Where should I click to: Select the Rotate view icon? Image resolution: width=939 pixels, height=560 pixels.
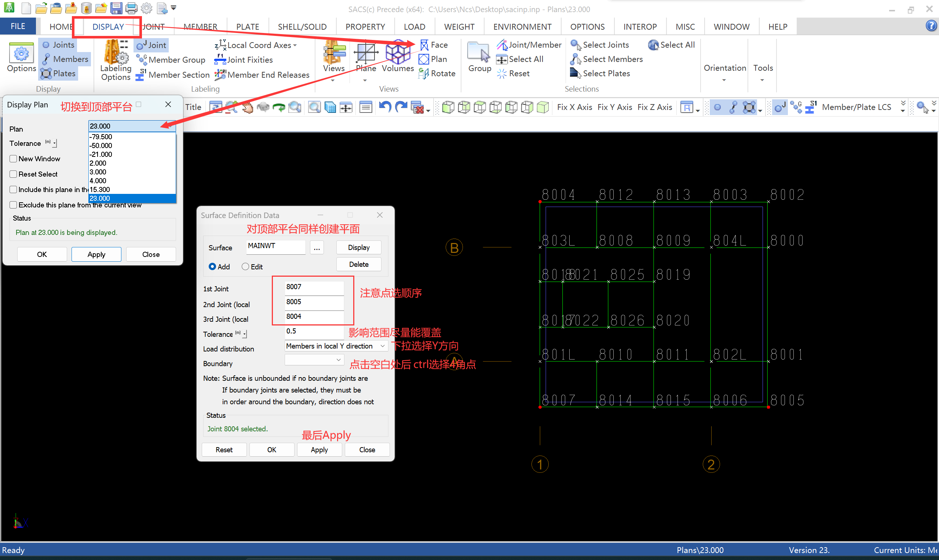tap(424, 74)
